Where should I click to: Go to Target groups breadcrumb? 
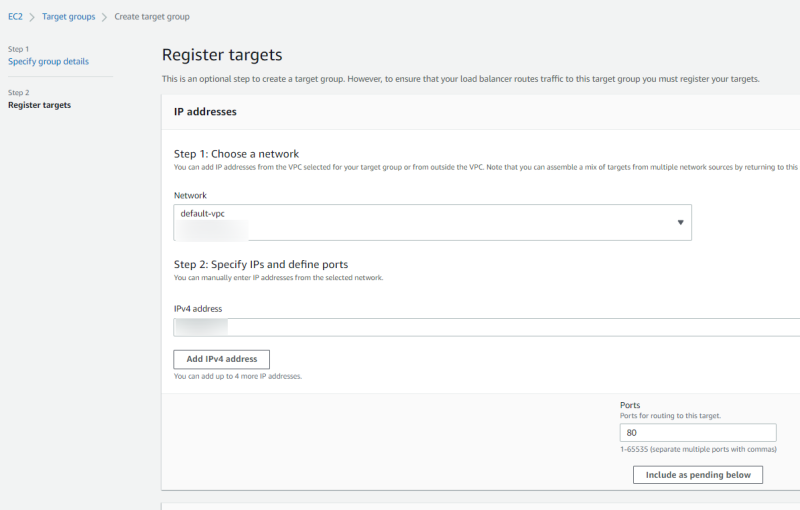(69, 17)
